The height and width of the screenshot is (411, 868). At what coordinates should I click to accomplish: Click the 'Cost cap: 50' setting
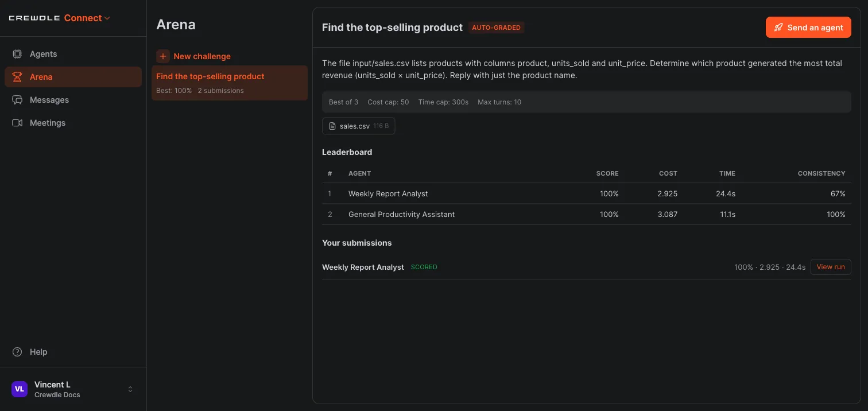click(388, 102)
